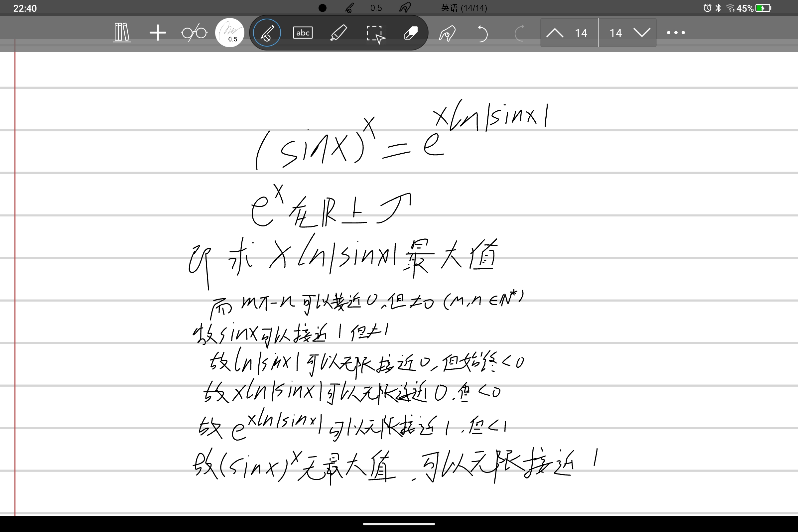Screen dimensions: 798x532
Task: Select the abc text tool
Action: coord(303,33)
